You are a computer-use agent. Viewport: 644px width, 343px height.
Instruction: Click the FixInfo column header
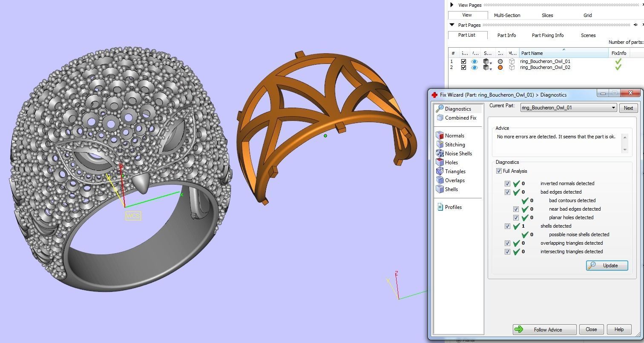point(619,53)
